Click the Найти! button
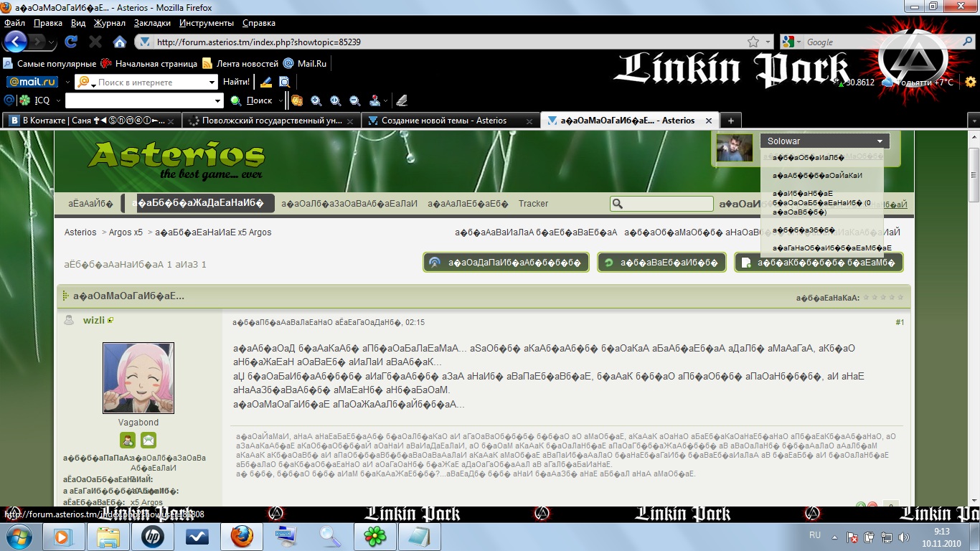This screenshot has width=980, height=551. [x=236, y=82]
